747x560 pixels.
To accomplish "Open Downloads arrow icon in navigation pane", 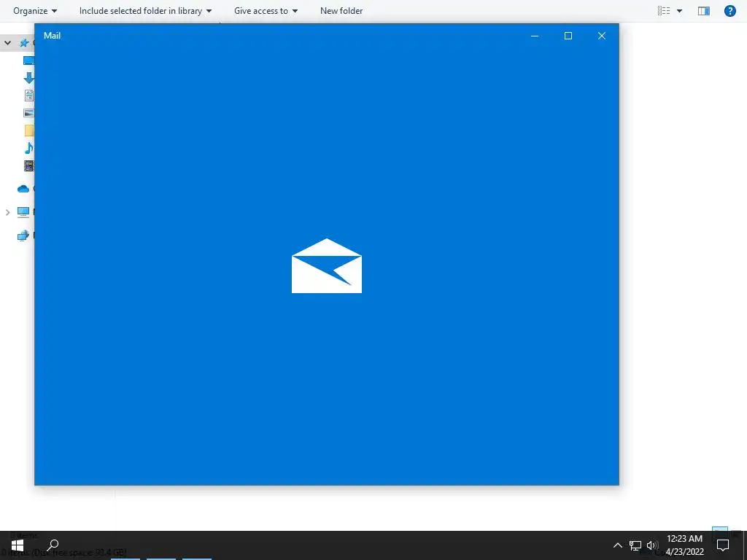I will [28, 77].
